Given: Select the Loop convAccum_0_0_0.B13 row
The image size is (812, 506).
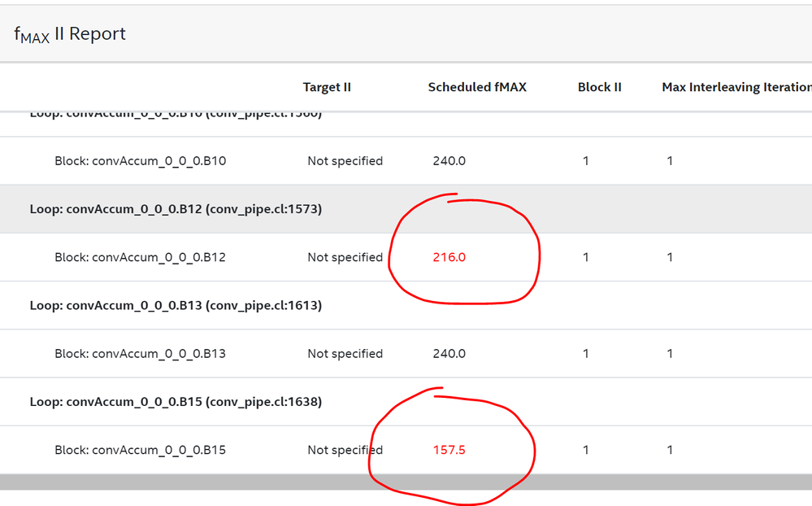Looking at the screenshot, I should pos(176,306).
